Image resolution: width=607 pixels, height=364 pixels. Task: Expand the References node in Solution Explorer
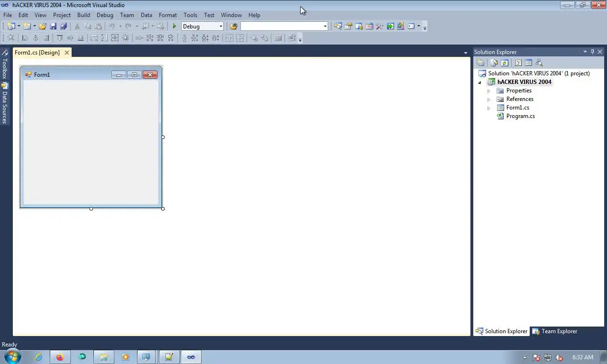[489, 99]
